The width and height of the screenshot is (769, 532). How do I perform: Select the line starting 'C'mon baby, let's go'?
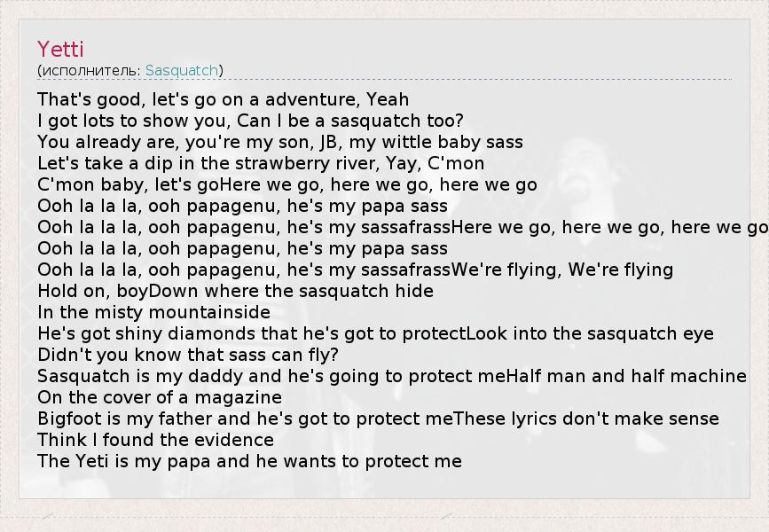pyautogui.click(x=286, y=184)
